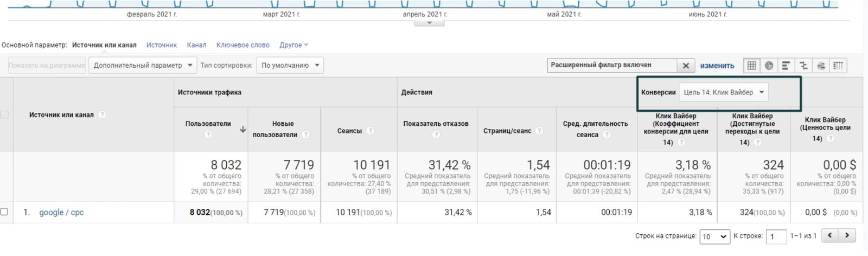Viewport: 868px width, 256px height.
Task: Open the Дополнительный параметр dropdown
Action: point(143,65)
